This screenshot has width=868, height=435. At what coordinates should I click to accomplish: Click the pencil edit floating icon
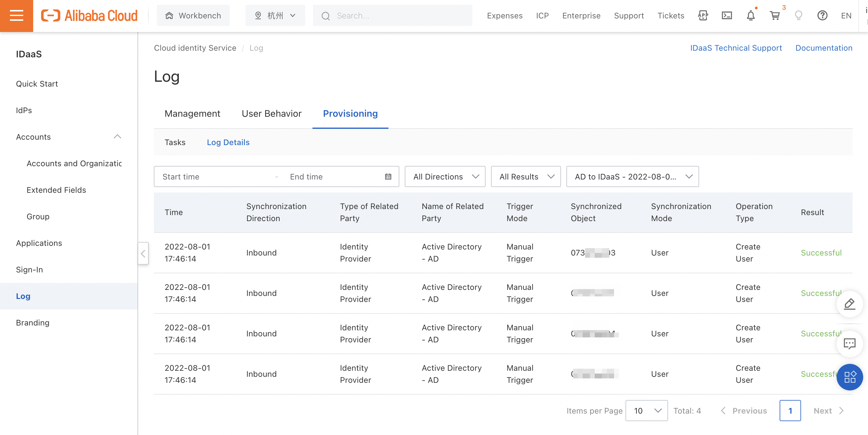point(850,304)
